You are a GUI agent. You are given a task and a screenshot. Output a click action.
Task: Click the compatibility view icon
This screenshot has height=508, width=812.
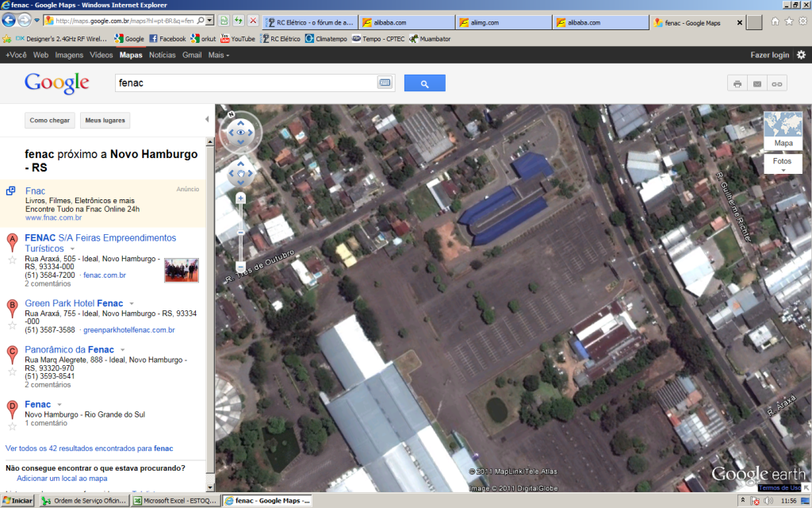point(224,21)
